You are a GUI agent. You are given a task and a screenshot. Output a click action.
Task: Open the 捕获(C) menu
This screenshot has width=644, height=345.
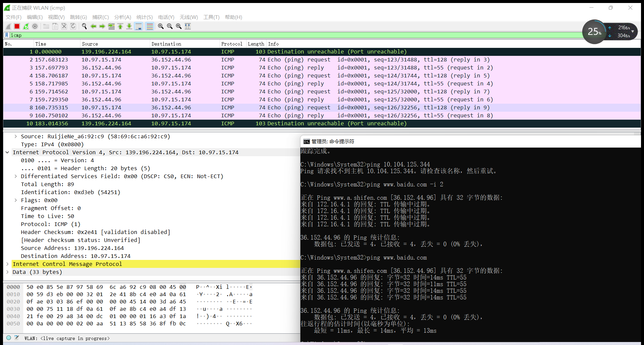(100, 17)
